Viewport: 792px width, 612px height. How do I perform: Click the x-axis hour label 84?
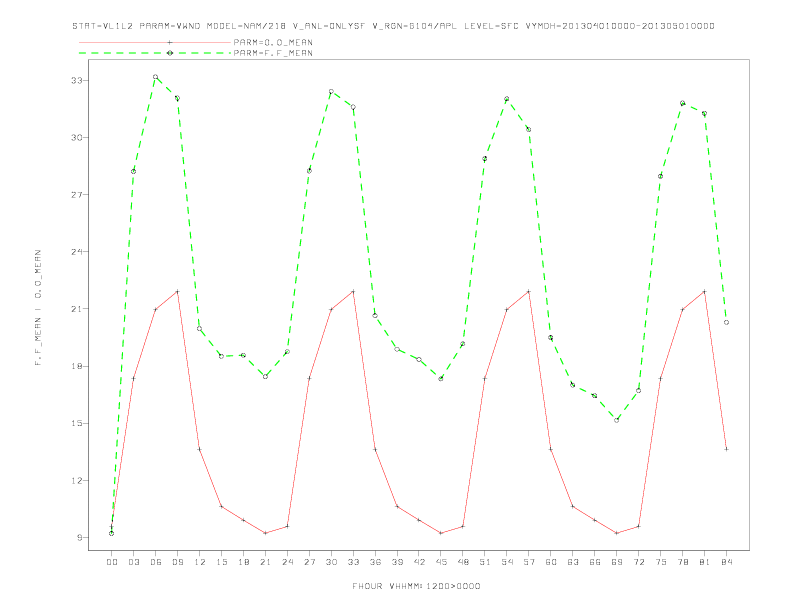click(726, 562)
